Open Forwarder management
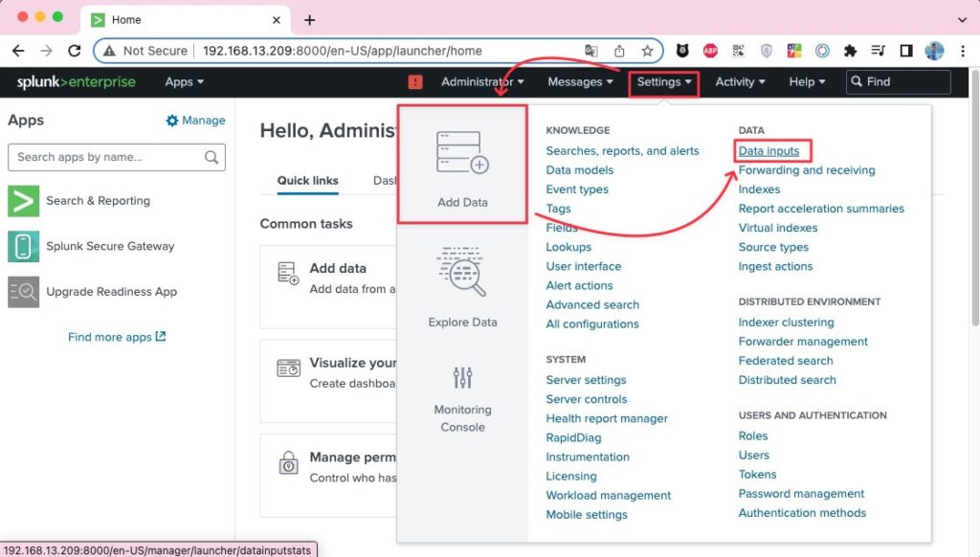 (803, 342)
